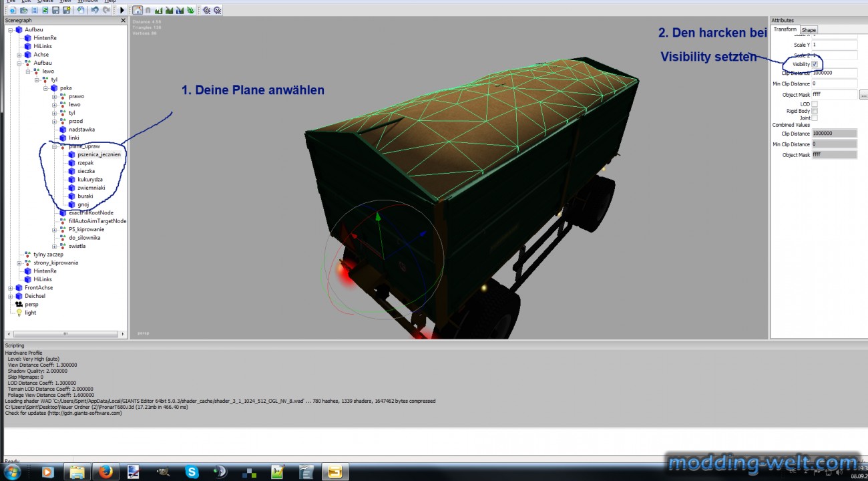Select the exactFillRootNode item

pyautogui.click(x=91, y=213)
